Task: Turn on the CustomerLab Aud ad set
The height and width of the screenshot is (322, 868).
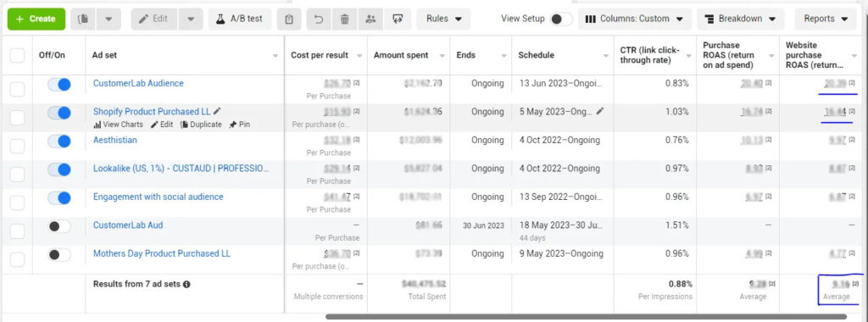Action: [59, 225]
